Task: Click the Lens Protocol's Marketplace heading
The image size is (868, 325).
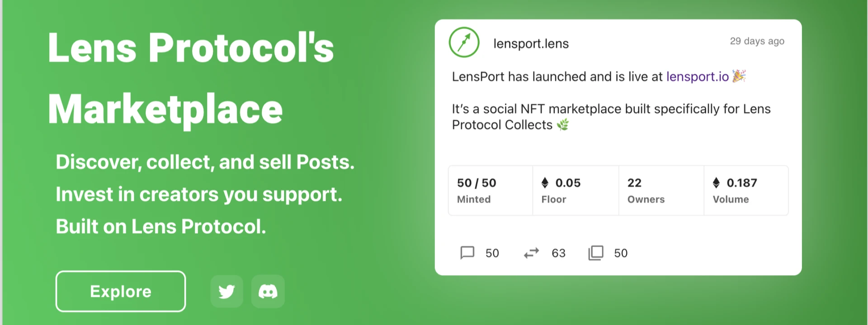Action: 191,78
